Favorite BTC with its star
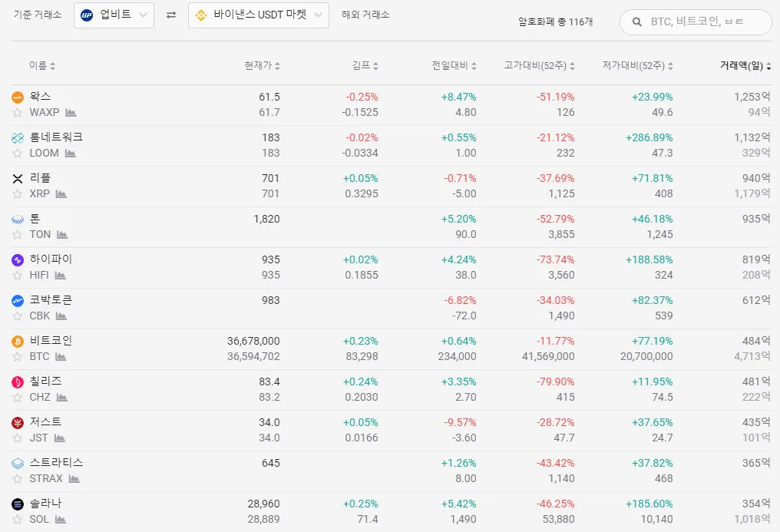 click(18, 357)
